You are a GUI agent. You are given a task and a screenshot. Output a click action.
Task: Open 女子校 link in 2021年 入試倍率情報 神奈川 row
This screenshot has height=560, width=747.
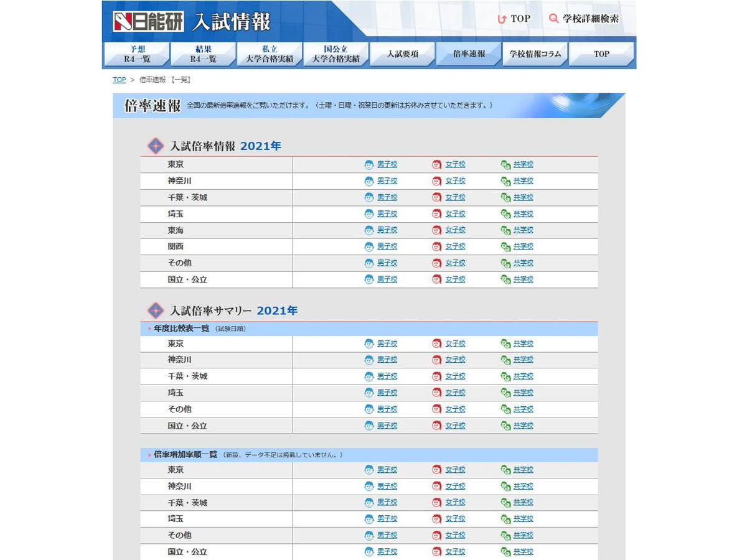pos(455,181)
